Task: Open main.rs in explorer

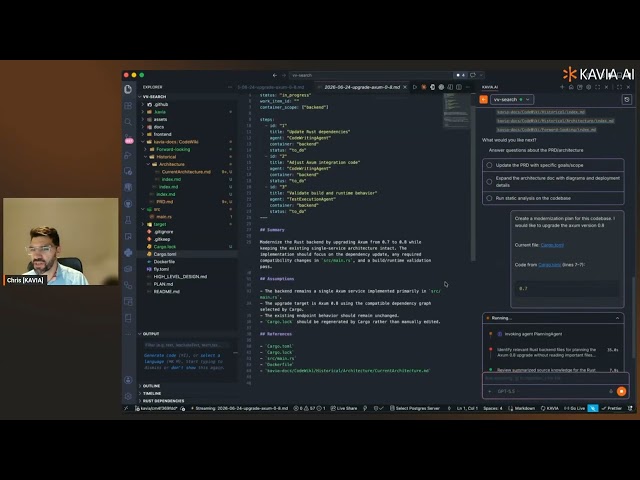Action: [x=164, y=217]
